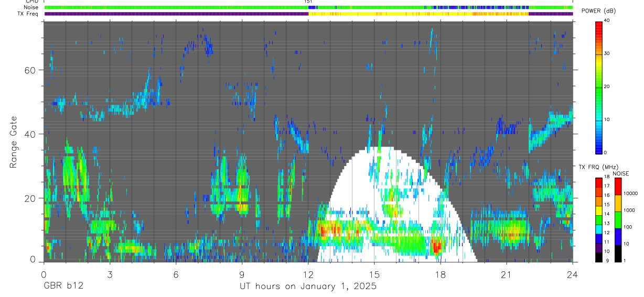The height and width of the screenshot is (297, 644).
Task: Click the 40 label on the power colorbar
Action: pos(607,20)
